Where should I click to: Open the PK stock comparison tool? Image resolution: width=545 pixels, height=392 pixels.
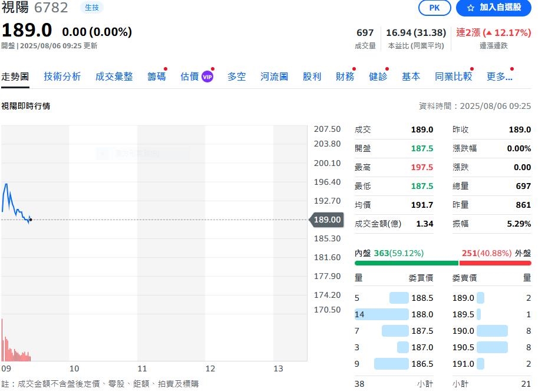434,8
